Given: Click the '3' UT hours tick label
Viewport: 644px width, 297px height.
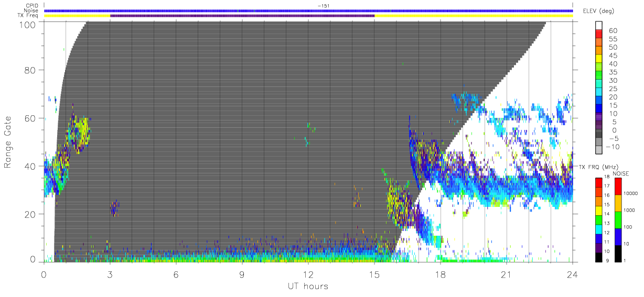Looking at the screenshot, I should [110, 274].
